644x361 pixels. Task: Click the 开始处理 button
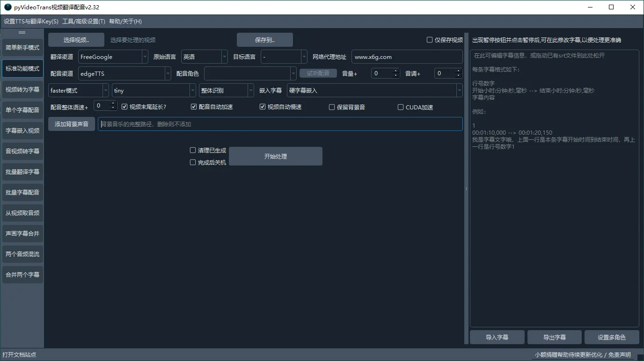click(275, 156)
